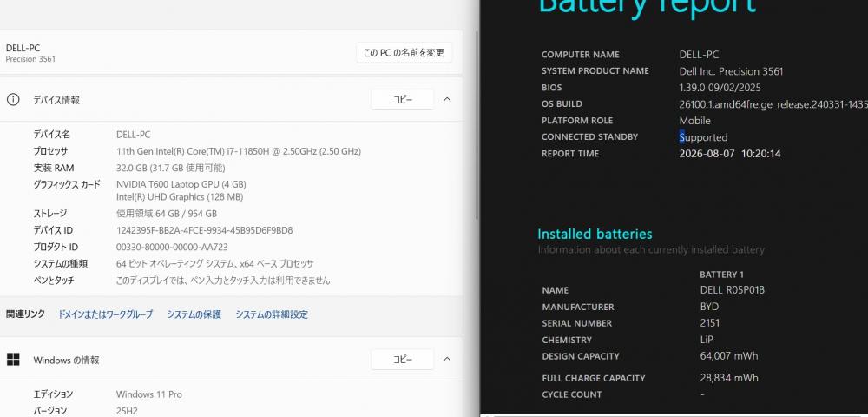Collapse the デバイス情報 section chevron
This screenshot has height=417, width=868.
[447, 100]
